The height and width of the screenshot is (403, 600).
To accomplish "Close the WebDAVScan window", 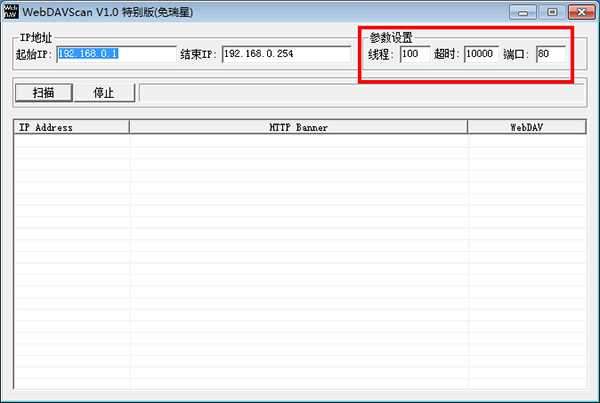I will tap(579, 12).
